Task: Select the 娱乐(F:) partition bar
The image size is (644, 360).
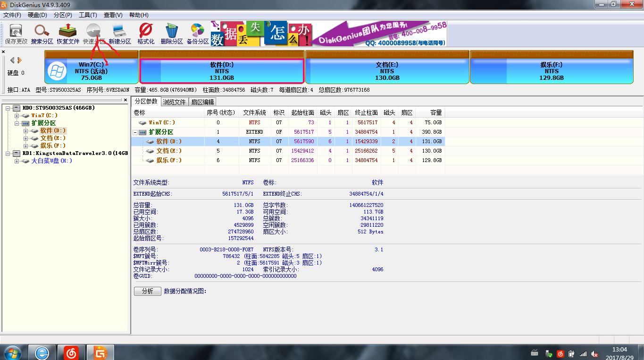Action: [551, 71]
